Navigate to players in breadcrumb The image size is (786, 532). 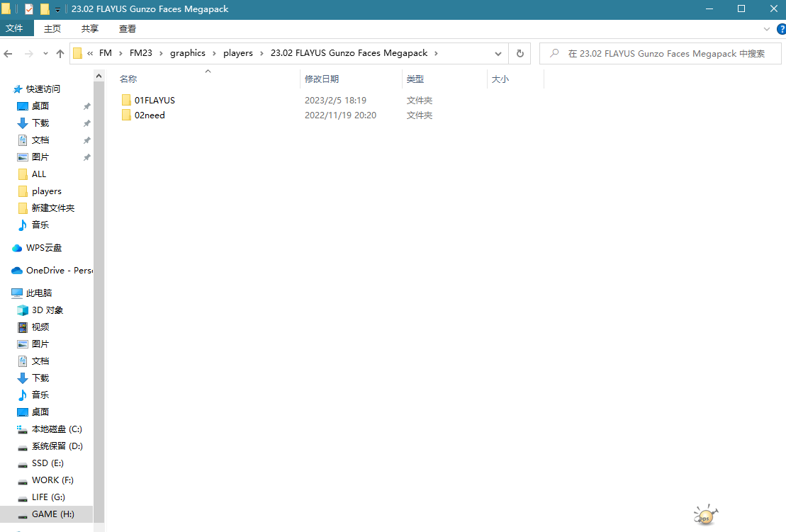click(238, 53)
